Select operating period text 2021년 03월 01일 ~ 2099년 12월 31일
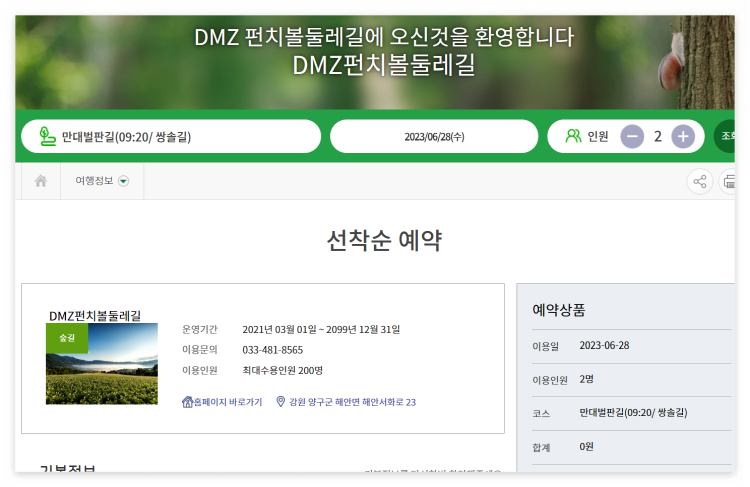The height and width of the screenshot is (487, 750). click(321, 330)
